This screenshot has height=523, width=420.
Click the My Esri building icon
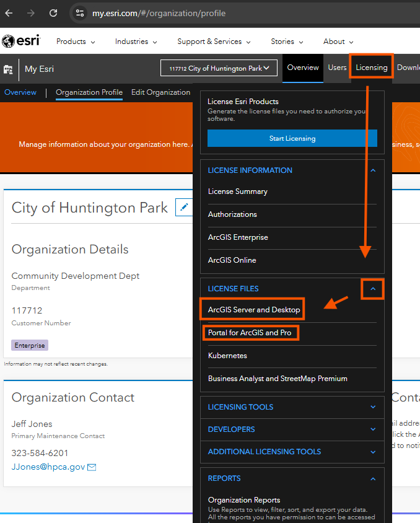tap(9, 69)
